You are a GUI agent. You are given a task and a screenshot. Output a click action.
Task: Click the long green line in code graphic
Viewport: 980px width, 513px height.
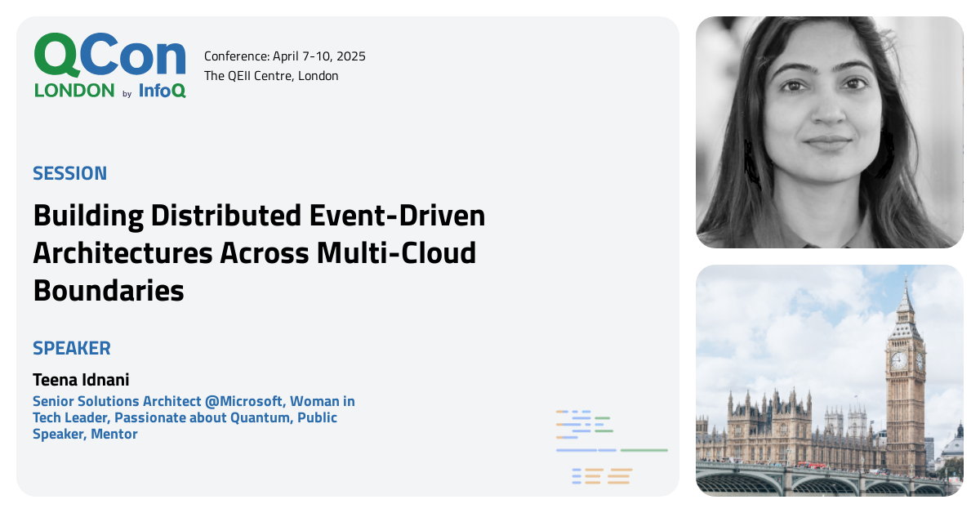click(x=644, y=450)
